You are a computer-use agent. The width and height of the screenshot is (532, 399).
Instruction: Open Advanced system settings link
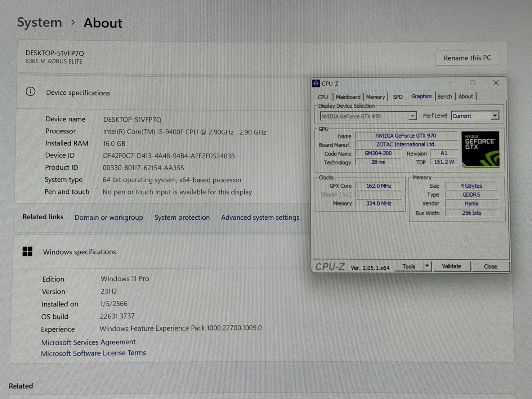(x=260, y=218)
